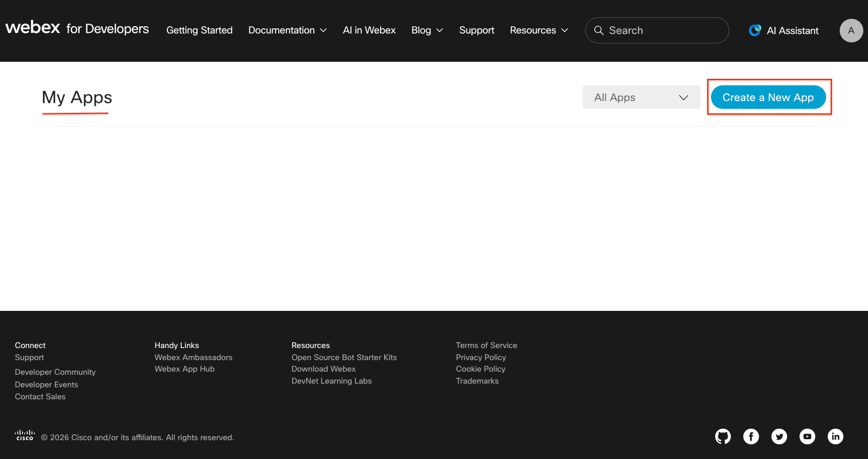Viewport: 868px width, 459px height.
Task: Expand the Blog menu
Action: pos(427,30)
